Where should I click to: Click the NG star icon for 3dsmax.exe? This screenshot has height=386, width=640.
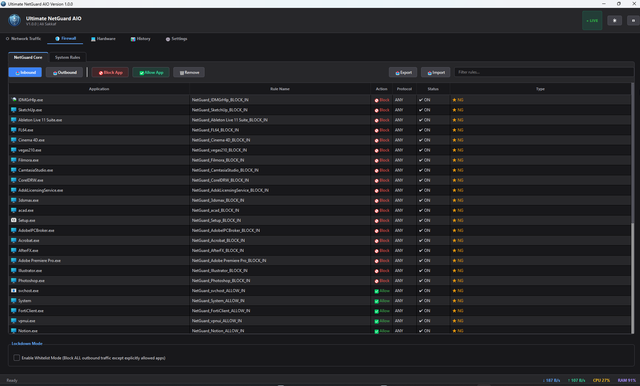454,200
